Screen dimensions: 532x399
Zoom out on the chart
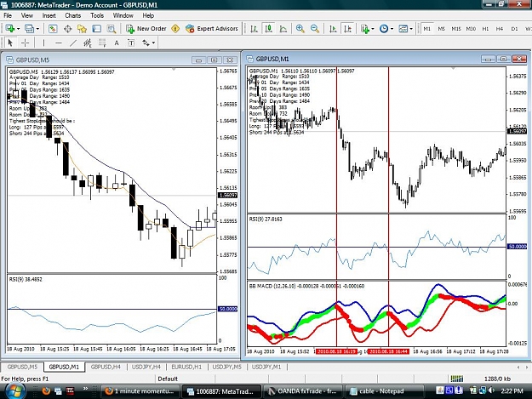[x=314, y=29]
